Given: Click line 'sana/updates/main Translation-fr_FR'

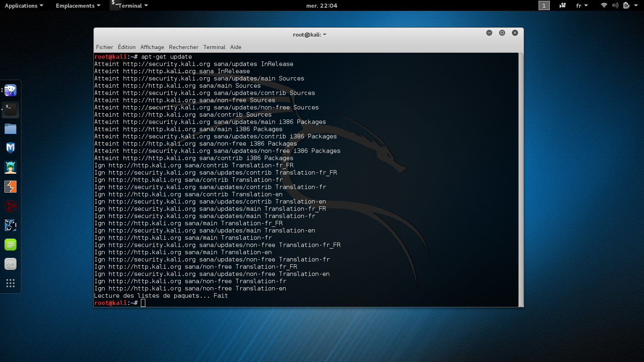Looking at the screenshot, I should (x=210, y=209).
